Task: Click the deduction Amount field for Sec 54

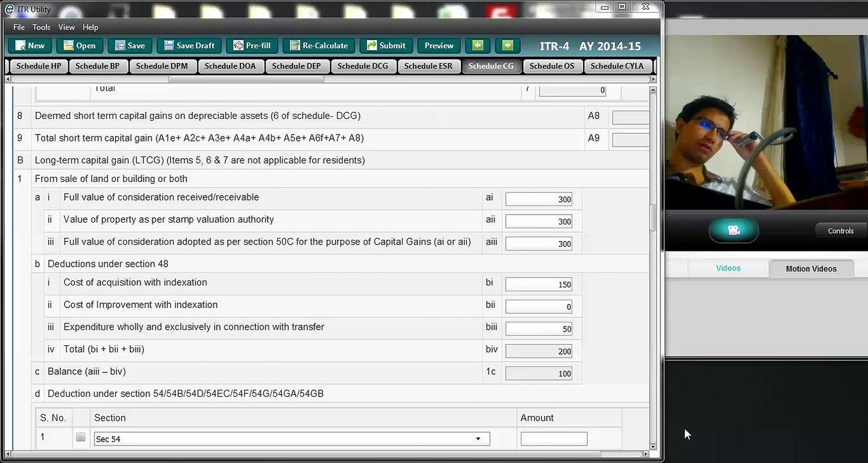Action: pos(554,439)
